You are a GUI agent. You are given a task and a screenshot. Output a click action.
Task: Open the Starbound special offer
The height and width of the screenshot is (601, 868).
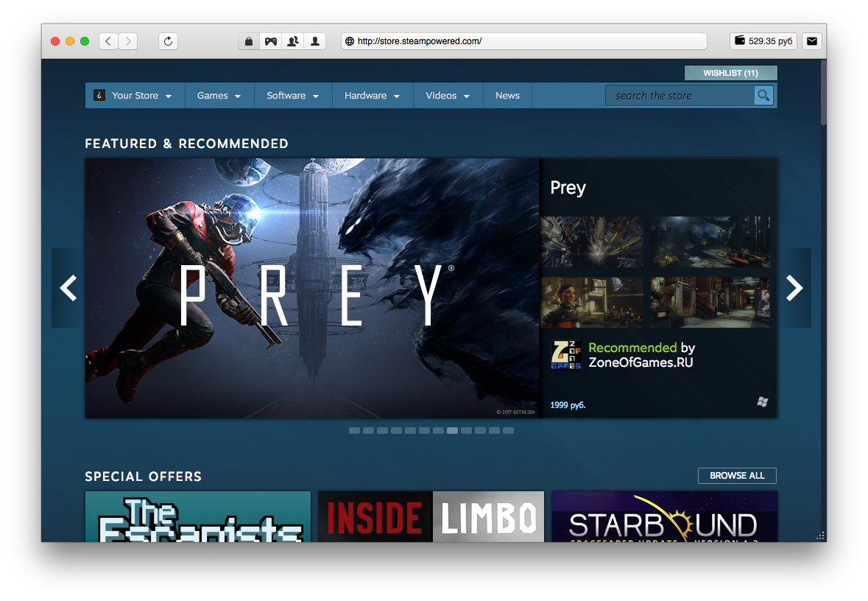click(664, 516)
